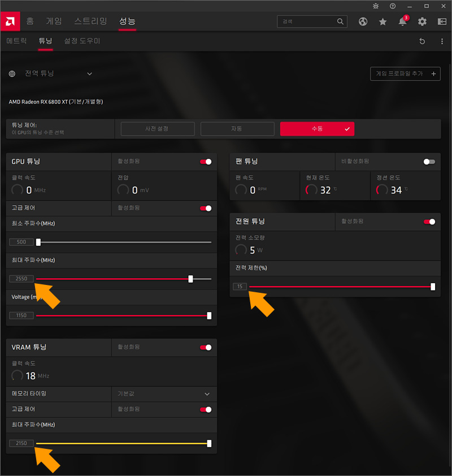Click the AMD logo icon
This screenshot has width=452, height=476.
(10, 21)
